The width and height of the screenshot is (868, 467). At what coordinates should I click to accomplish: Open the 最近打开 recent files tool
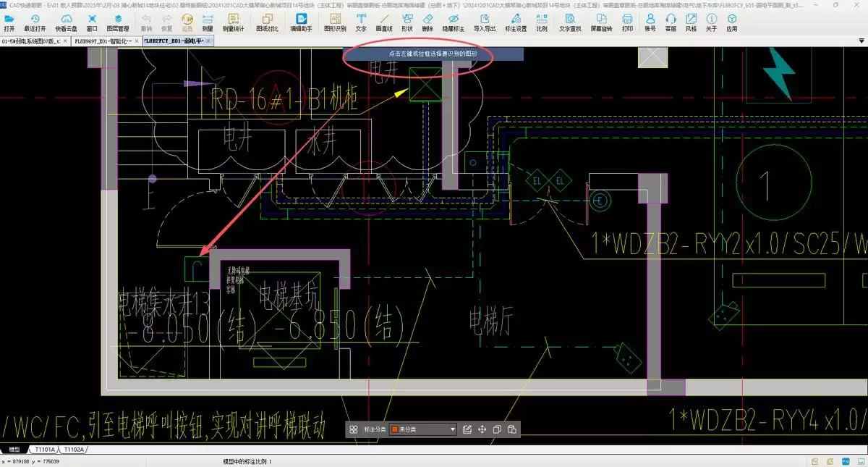point(35,22)
